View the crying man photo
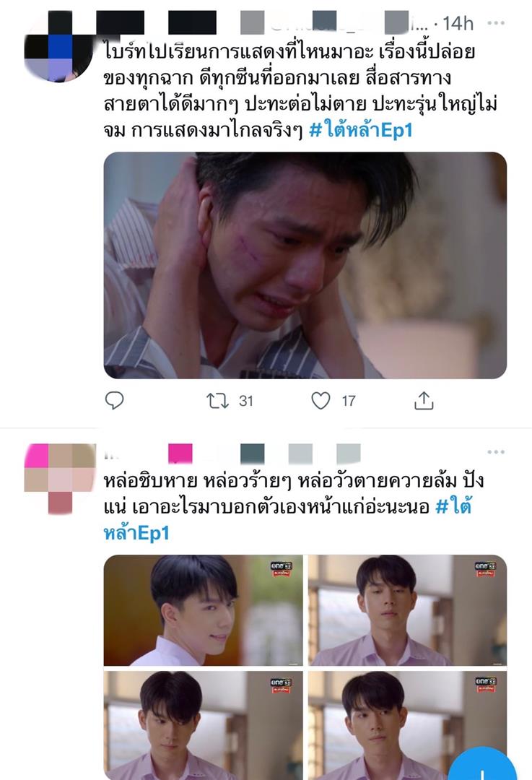This screenshot has height=780, width=532. tap(305, 265)
